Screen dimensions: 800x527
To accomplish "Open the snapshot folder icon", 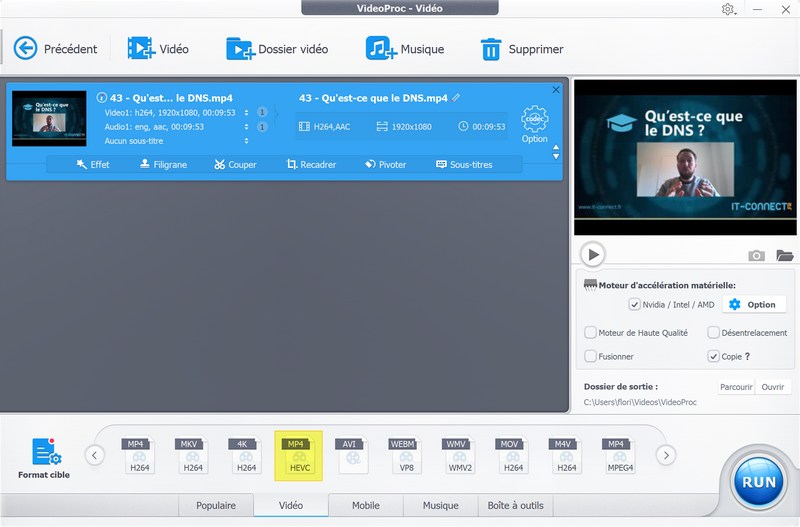I will 785,255.
